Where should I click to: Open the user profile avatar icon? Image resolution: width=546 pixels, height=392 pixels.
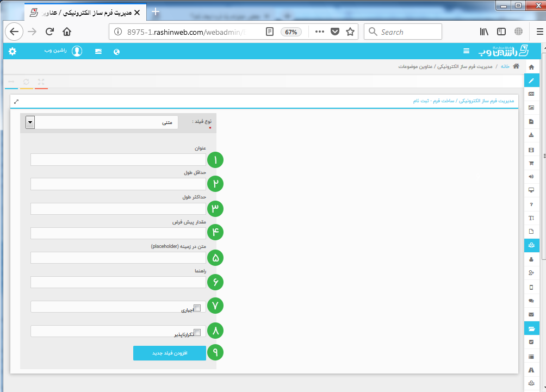point(77,52)
